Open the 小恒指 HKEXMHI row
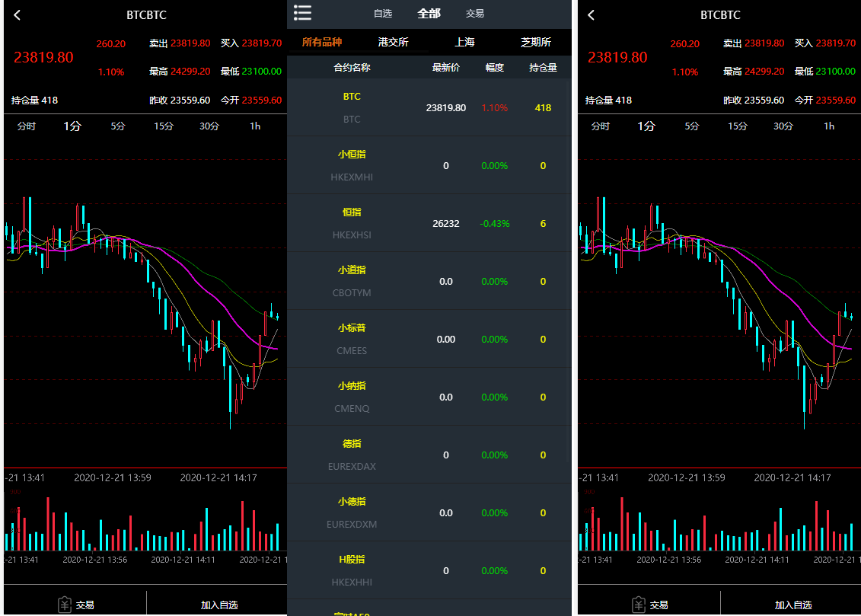The height and width of the screenshot is (616, 861). (429, 165)
